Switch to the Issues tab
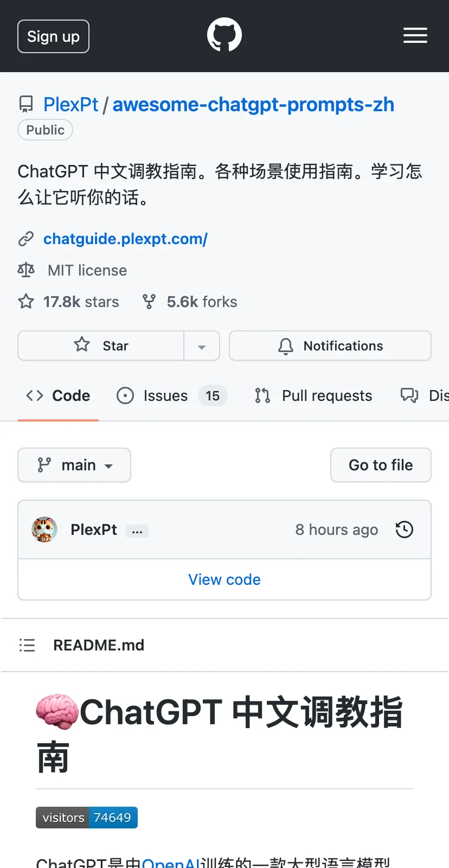Image resolution: width=449 pixels, height=868 pixels. tap(172, 395)
